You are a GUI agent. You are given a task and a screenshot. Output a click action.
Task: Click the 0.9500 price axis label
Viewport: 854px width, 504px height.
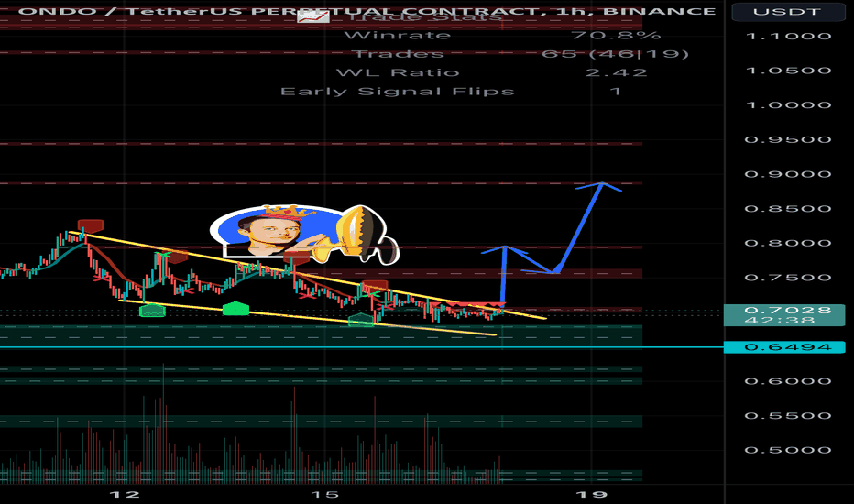pyautogui.click(x=788, y=139)
